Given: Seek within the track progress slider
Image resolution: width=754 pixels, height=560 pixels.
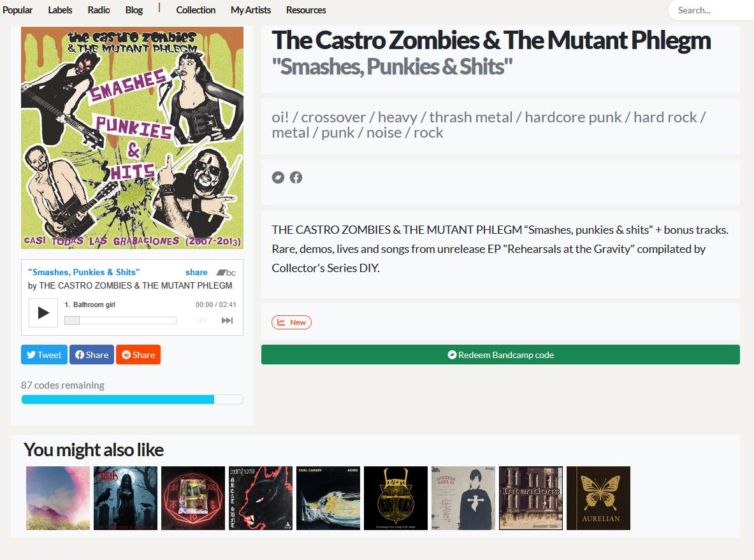Looking at the screenshot, I should (x=120, y=320).
